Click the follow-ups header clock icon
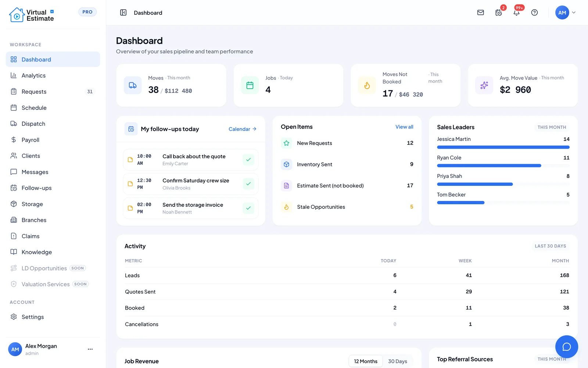The width and height of the screenshot is (588, 368). pos(131,129)
